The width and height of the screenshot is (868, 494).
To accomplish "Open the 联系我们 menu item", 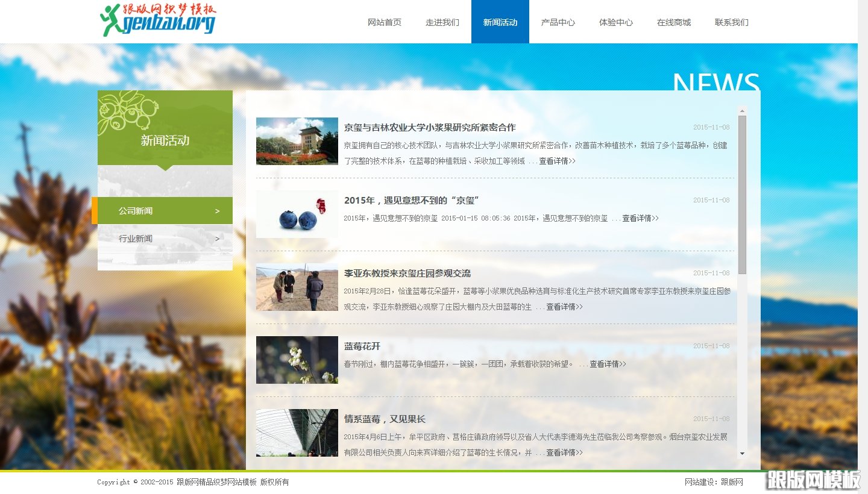I will click(731, 22).
